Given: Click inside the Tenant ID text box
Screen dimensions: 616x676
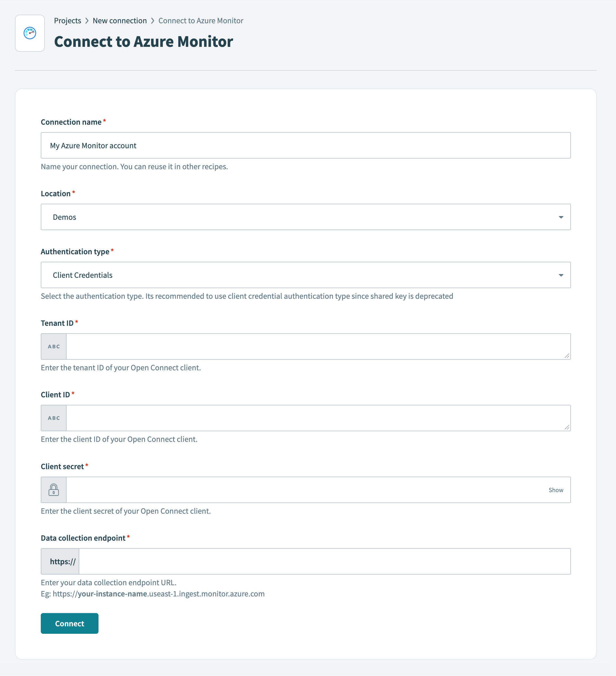Looking at the screenshot, I should pyautogui.click(x=302, y=346).
